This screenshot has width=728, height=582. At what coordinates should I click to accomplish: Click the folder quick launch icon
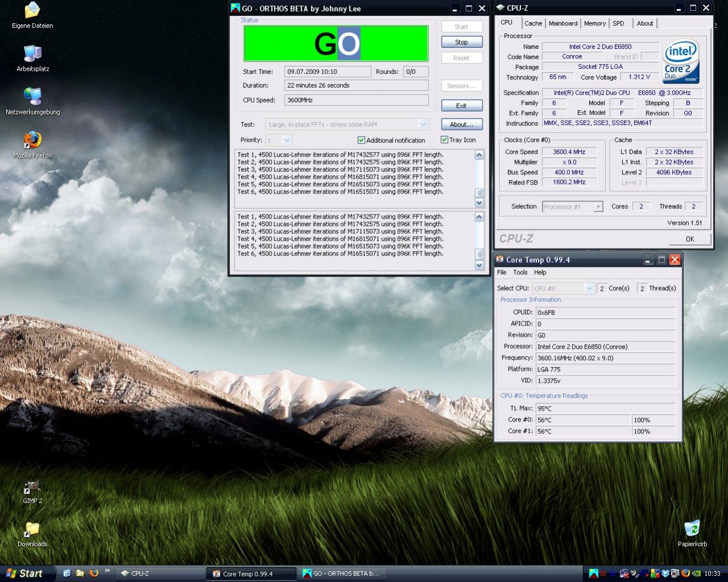pyautogui.click(x=80, y=573)
